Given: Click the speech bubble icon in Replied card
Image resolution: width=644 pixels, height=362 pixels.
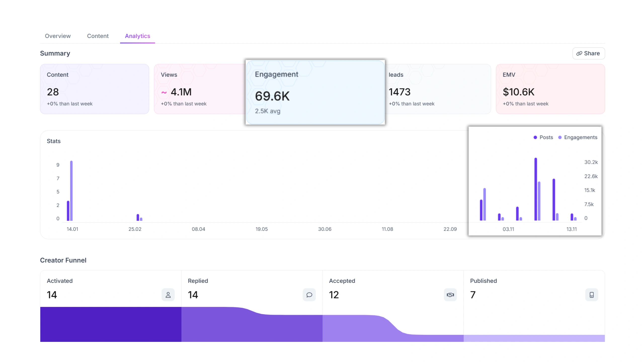Looking at the screenshot, I should [309, 295].
